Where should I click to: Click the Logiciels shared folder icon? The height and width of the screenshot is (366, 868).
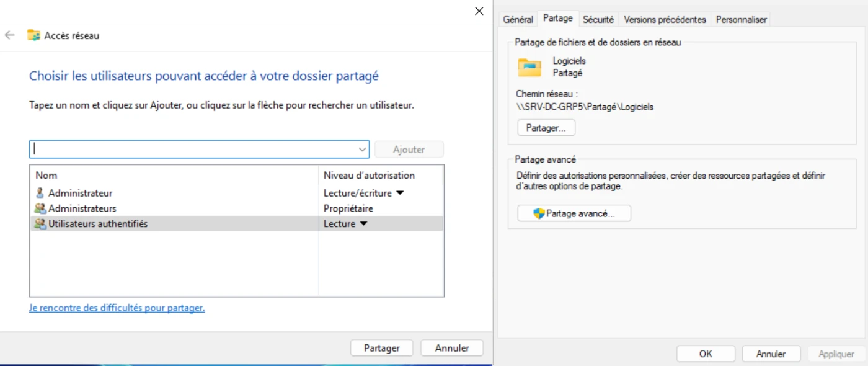[529, 67]
